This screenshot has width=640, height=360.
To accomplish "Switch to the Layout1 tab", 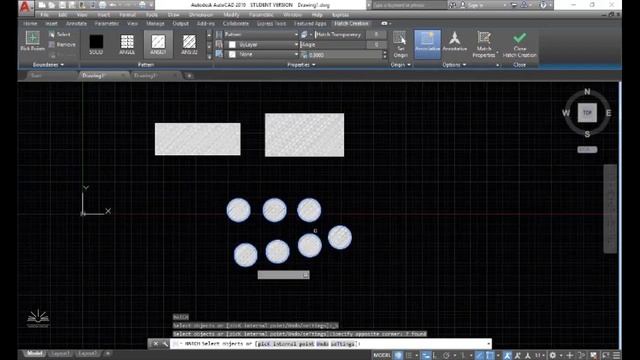I will coord(60,353).
